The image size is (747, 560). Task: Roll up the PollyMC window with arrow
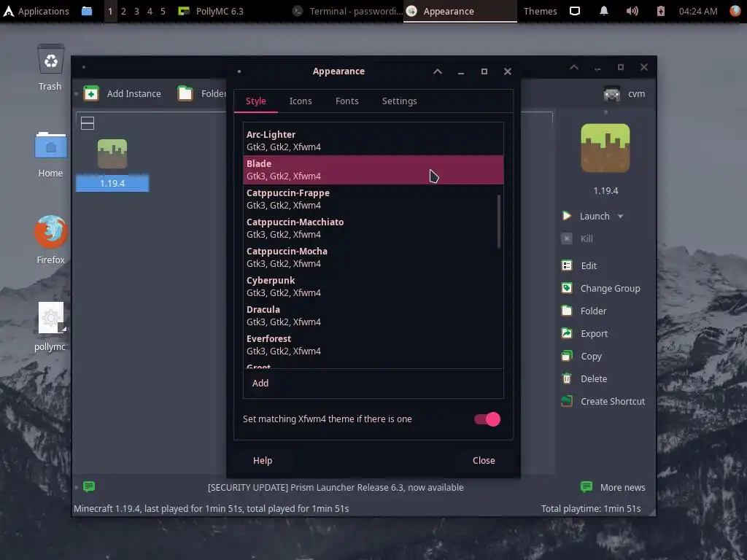tap(574, 67)
